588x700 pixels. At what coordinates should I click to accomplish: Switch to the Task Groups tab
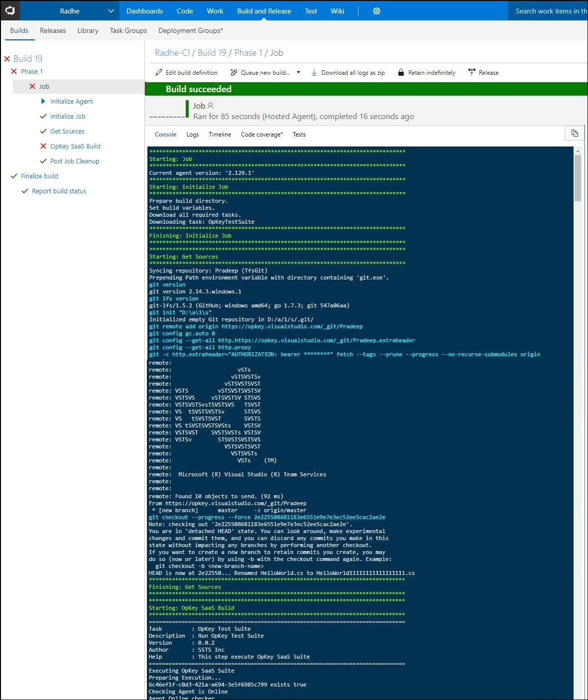128,30
